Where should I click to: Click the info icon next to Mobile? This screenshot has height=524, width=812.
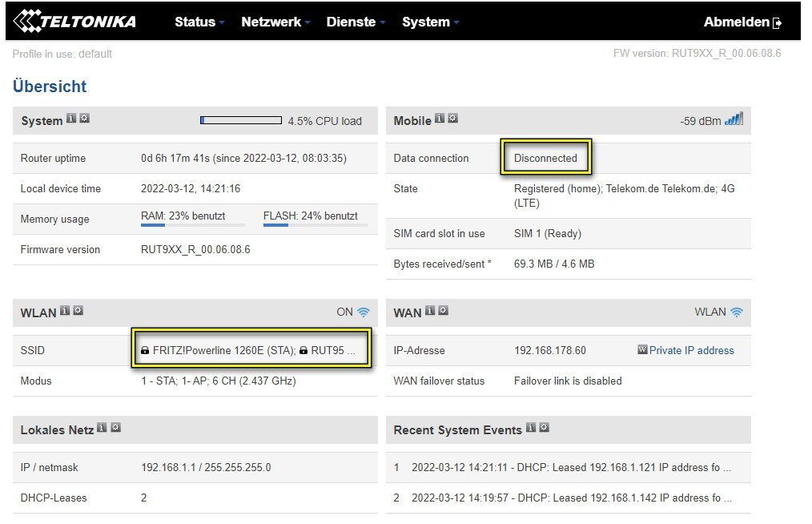[439, 119]
